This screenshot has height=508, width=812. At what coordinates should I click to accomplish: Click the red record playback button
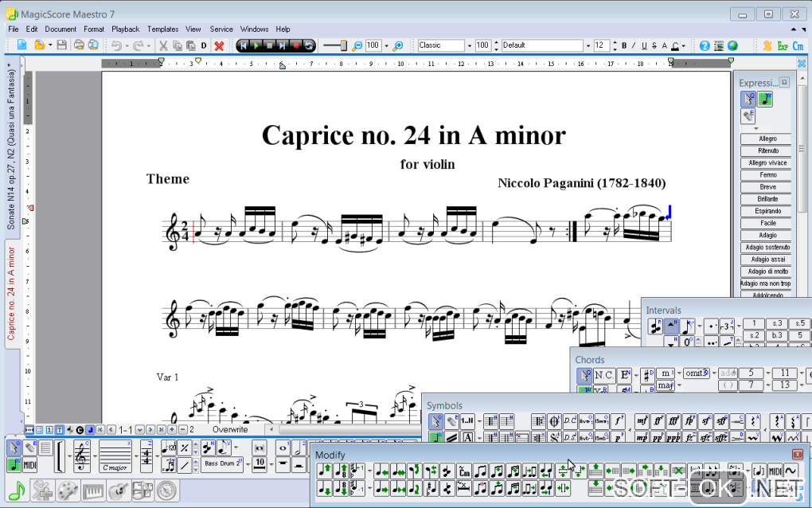coord(296,45)
